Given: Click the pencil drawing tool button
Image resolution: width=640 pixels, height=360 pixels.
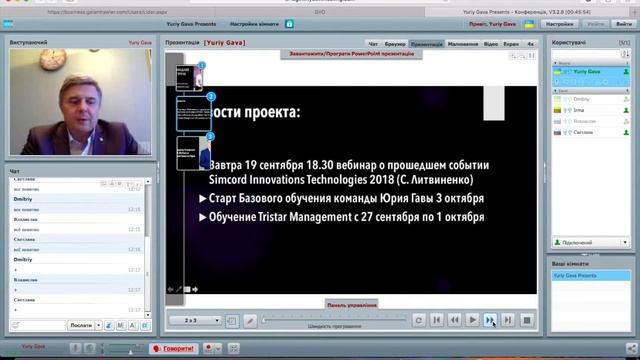Looking at the screenshot, I should pyautogui.click(x=250, y=321).
